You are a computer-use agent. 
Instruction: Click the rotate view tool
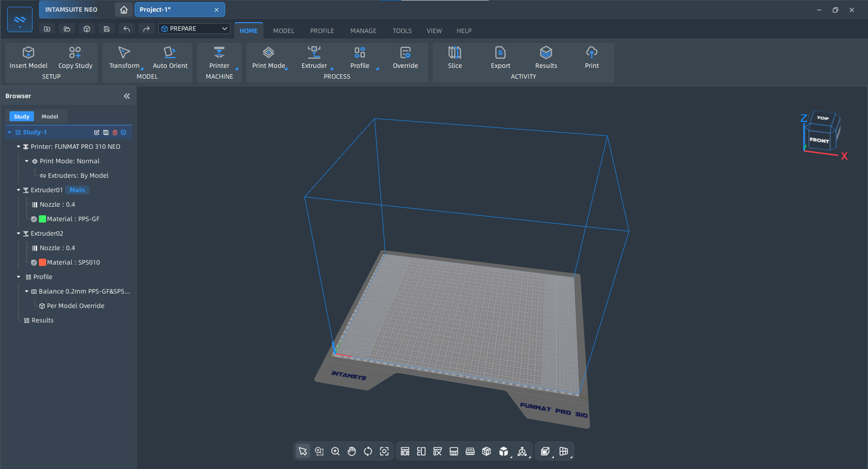tap(368, 451)
